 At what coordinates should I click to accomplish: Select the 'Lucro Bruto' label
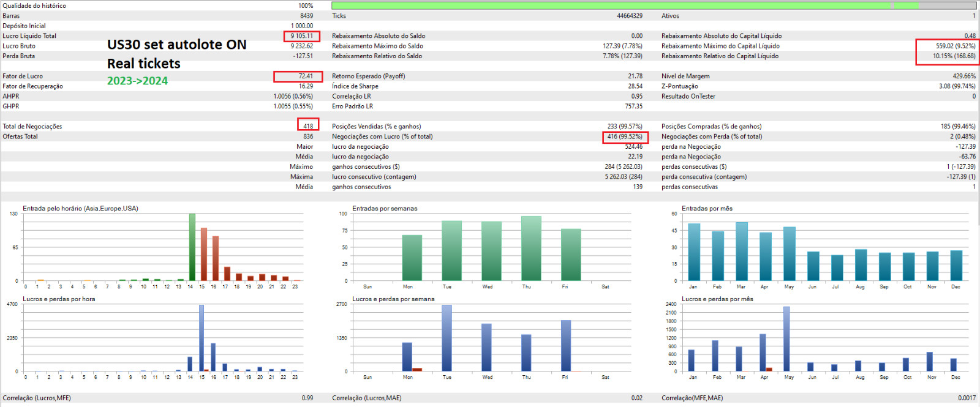click(x=19, y=46)
